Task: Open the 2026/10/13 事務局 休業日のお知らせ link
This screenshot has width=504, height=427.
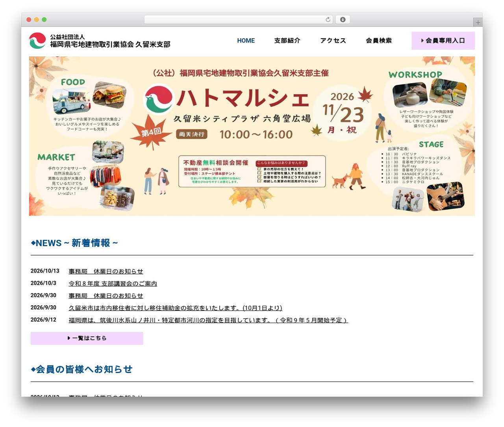Action: 106,271
